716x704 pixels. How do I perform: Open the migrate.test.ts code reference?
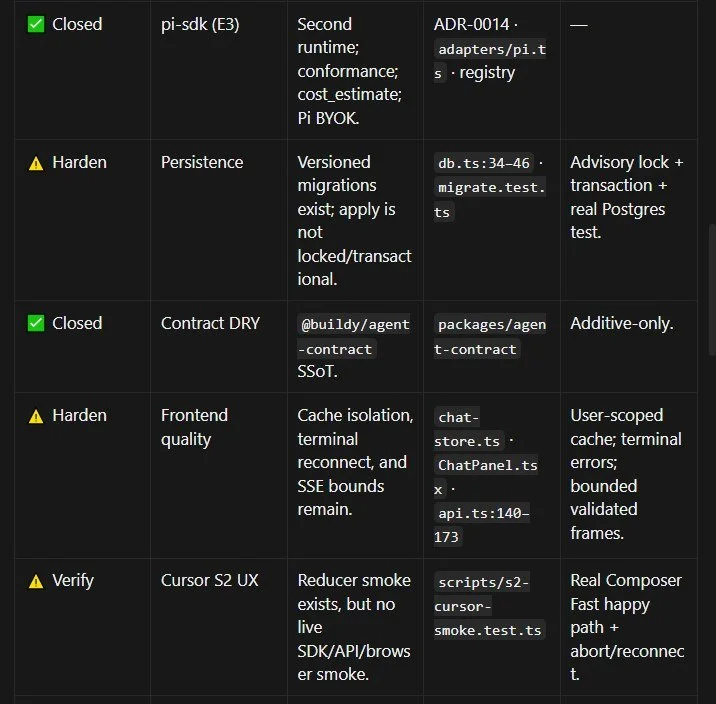(490, 200)
